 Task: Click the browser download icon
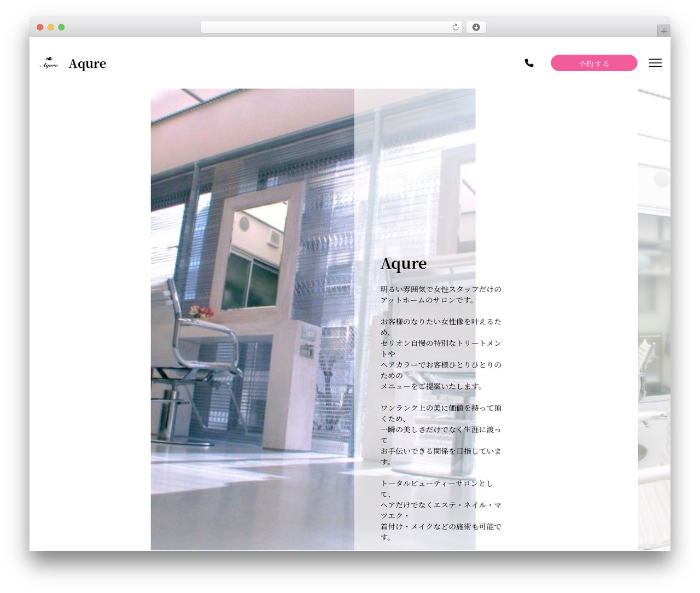pyautogui.click(x=476, y=27)
